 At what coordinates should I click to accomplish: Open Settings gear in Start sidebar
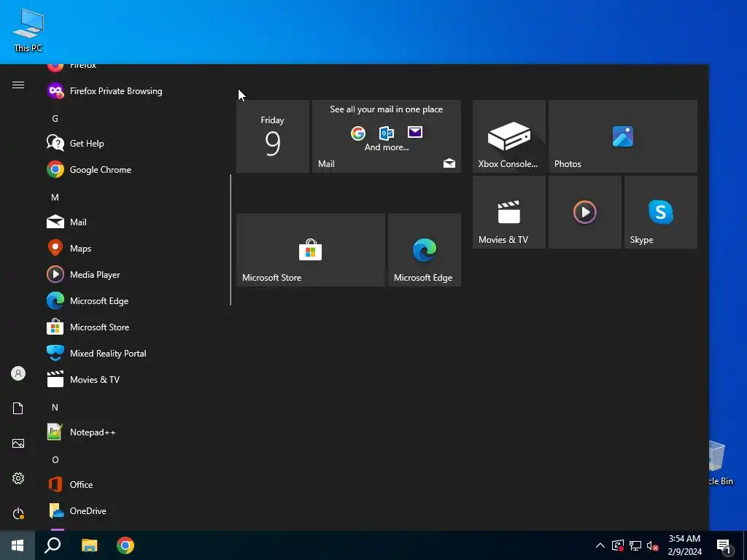pyautogui.click(x=18, y=478)
